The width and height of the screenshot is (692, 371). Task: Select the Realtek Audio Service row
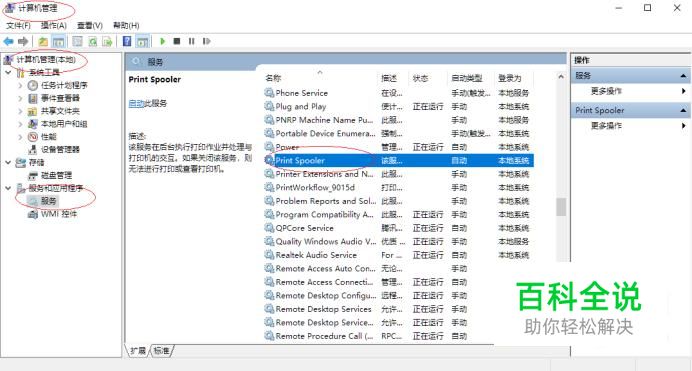[399, 255]
